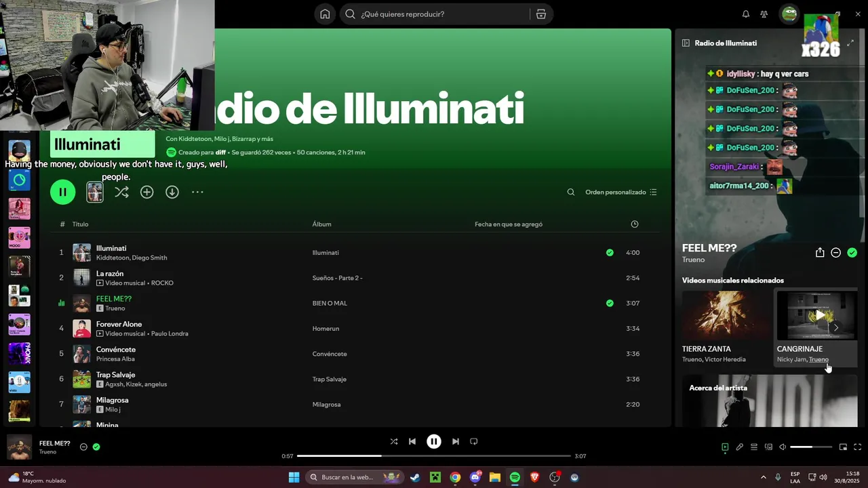The height and width of the screenshot is (488, 868).
Task: Open OBS Studio from the taskbar
Action: point(555,478)
